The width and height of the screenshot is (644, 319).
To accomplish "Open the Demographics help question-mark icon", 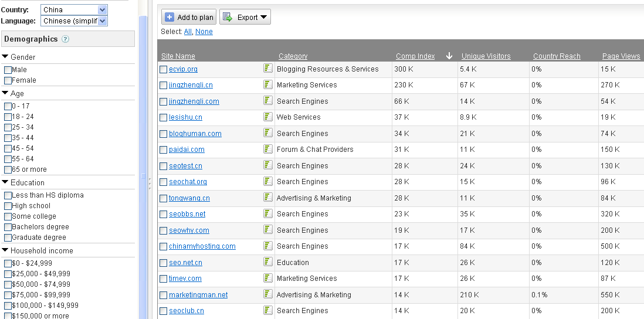I will [66, 39].
